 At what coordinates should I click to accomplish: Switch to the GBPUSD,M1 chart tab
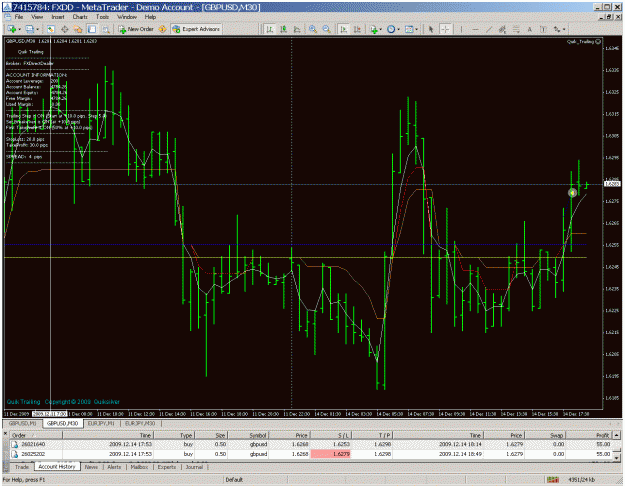click(x=23, y=423)
